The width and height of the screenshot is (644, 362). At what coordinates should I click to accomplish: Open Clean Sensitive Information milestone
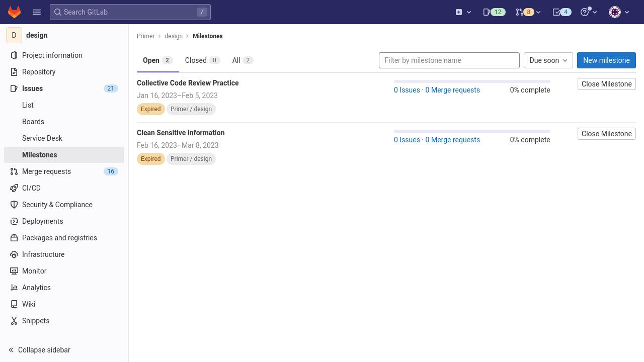tap(181, 133)
